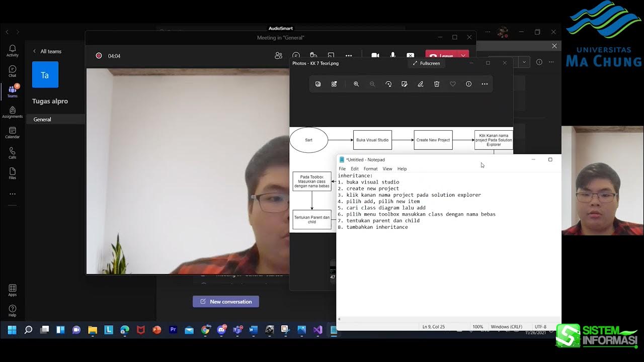The image size is (644, 362).
Task: Click Teams back navigation arrow
Action: coord(7,32)
